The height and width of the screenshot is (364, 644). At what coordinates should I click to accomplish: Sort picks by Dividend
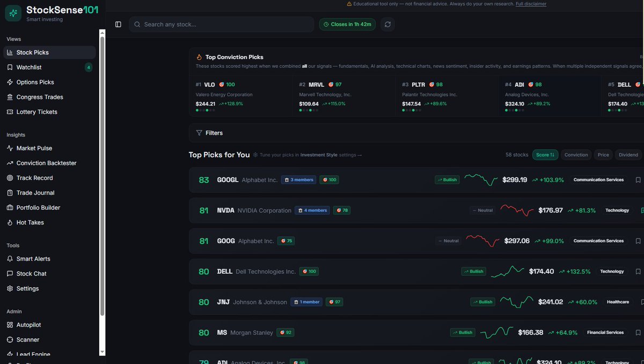click(x=628, y=155)
